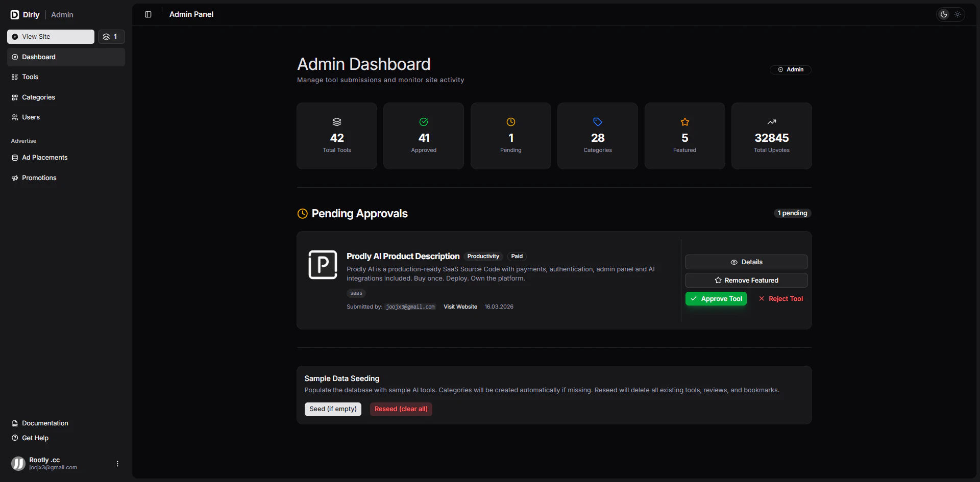Click the clock icon beside Pending Approvals

[x=303, y=214]
